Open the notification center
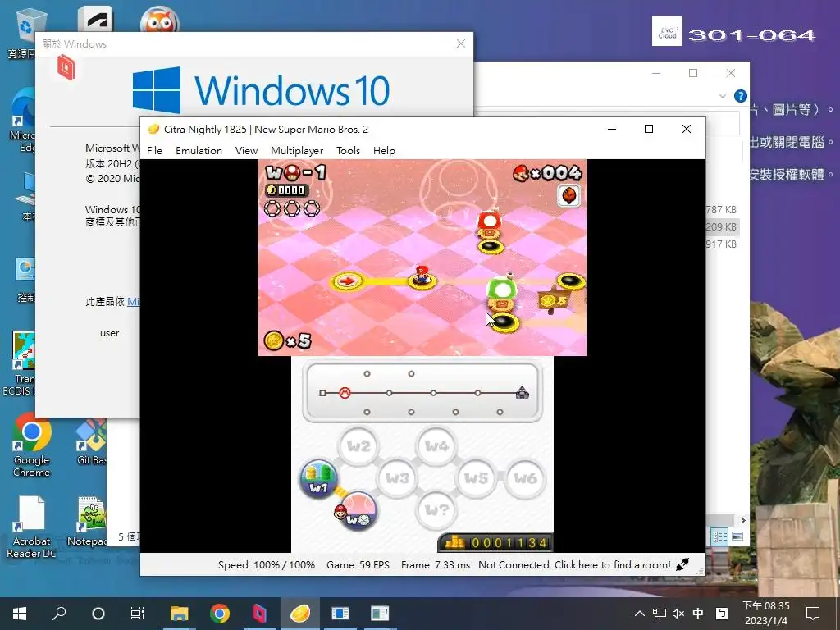 (813, 614)
